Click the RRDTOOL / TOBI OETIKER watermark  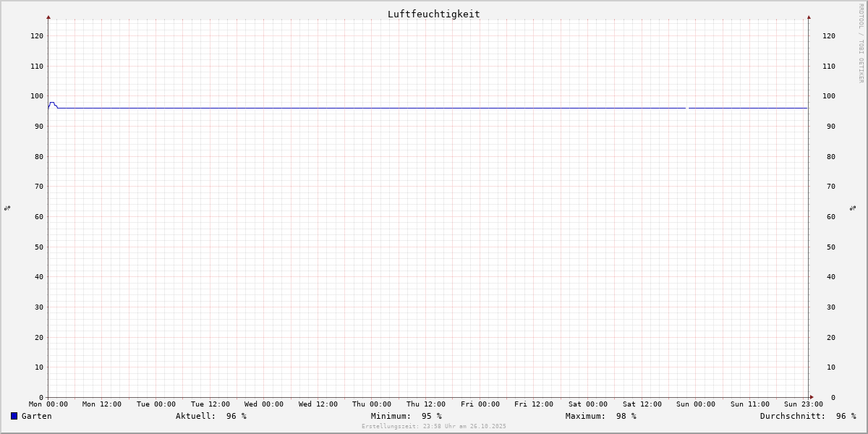tap(861, 43)
